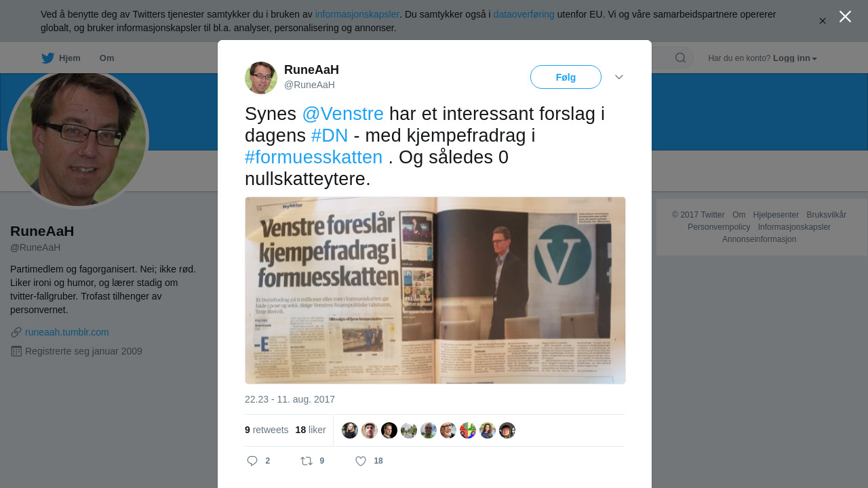Open the #formuesskatten hashtag

coord(313,157)
